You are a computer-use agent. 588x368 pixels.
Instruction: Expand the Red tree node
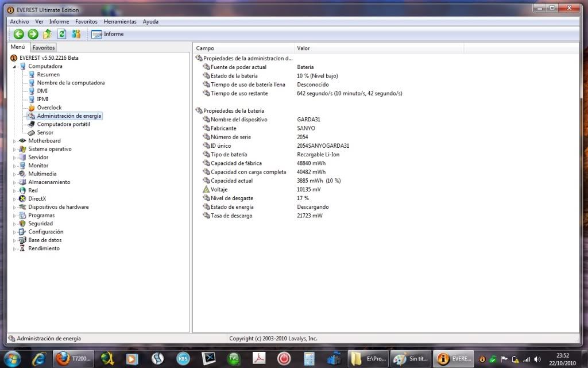coord(14,191)
